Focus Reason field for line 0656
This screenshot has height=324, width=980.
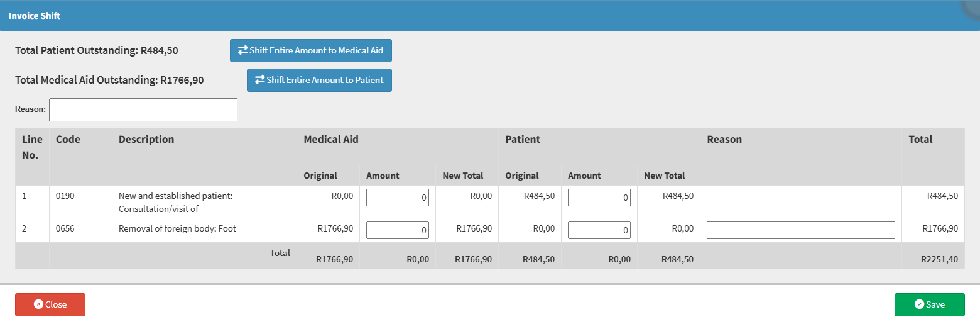tap(801, 230)
